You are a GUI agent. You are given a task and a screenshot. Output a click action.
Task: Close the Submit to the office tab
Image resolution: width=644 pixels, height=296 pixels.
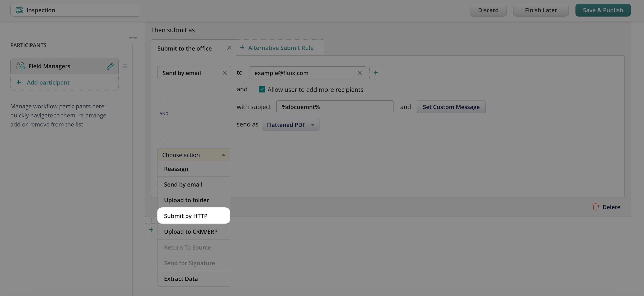click(x=229, y=48)
